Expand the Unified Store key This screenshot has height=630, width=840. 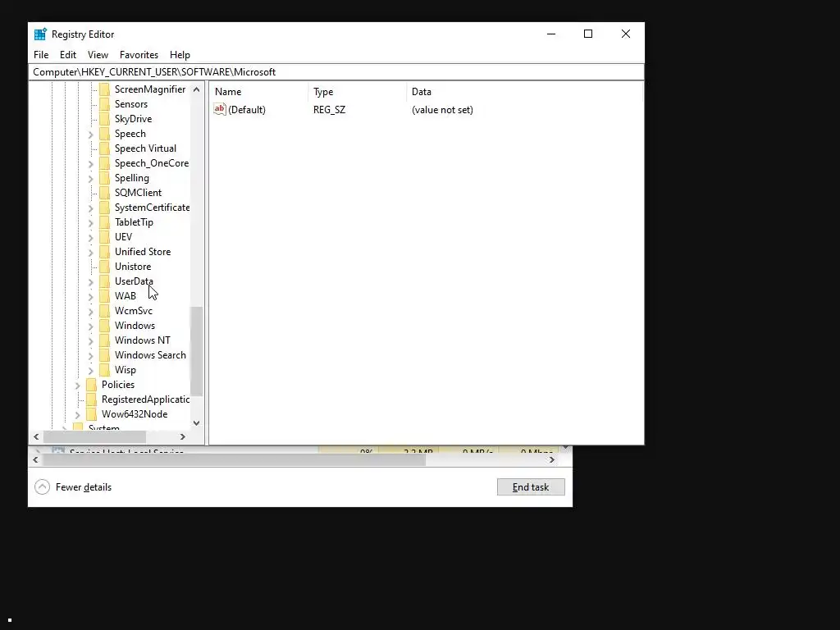tap(90, 253)
